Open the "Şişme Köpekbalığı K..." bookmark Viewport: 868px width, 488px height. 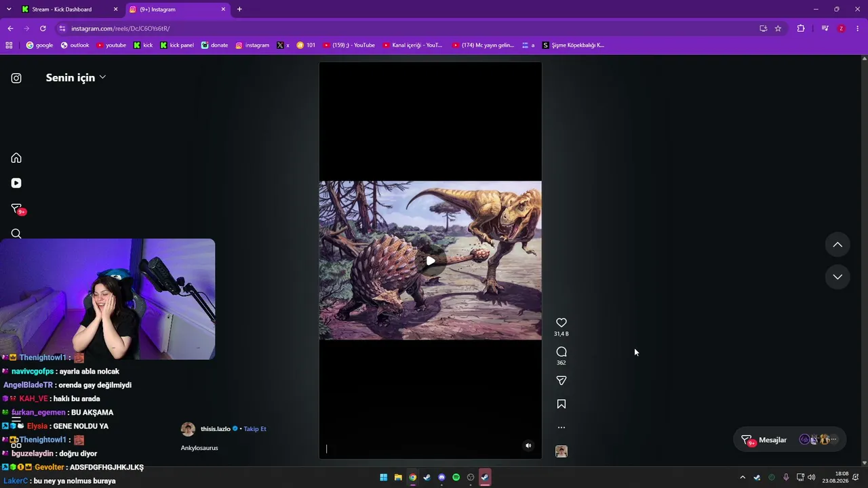coord(573,45)
